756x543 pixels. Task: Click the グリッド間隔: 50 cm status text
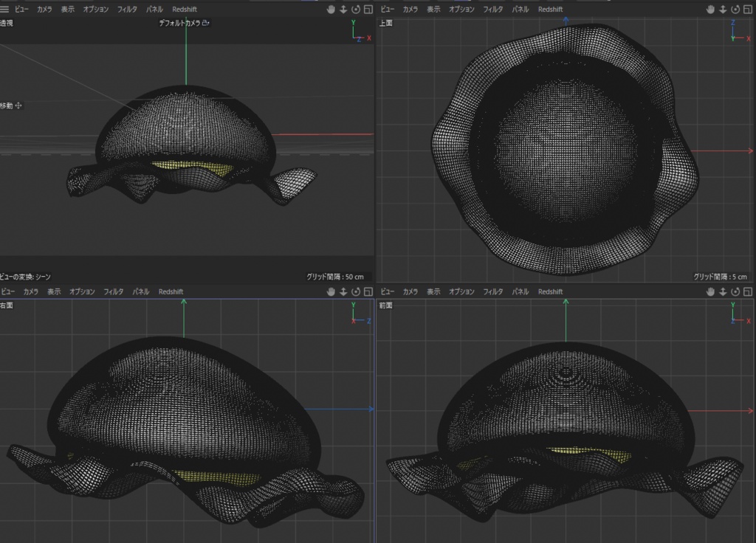click(336, 275)
